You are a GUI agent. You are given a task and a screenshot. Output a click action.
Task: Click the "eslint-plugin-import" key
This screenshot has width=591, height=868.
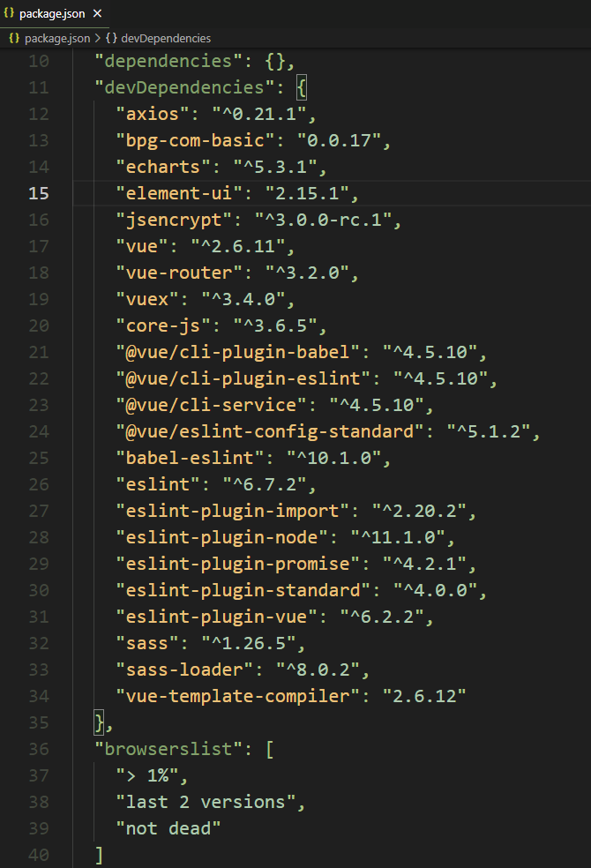pos(232,511)
